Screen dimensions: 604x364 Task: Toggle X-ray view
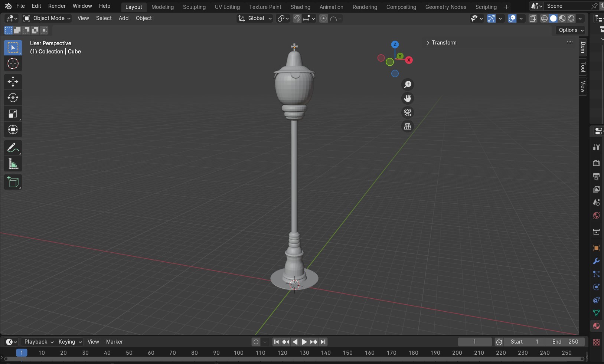(533, 19)
